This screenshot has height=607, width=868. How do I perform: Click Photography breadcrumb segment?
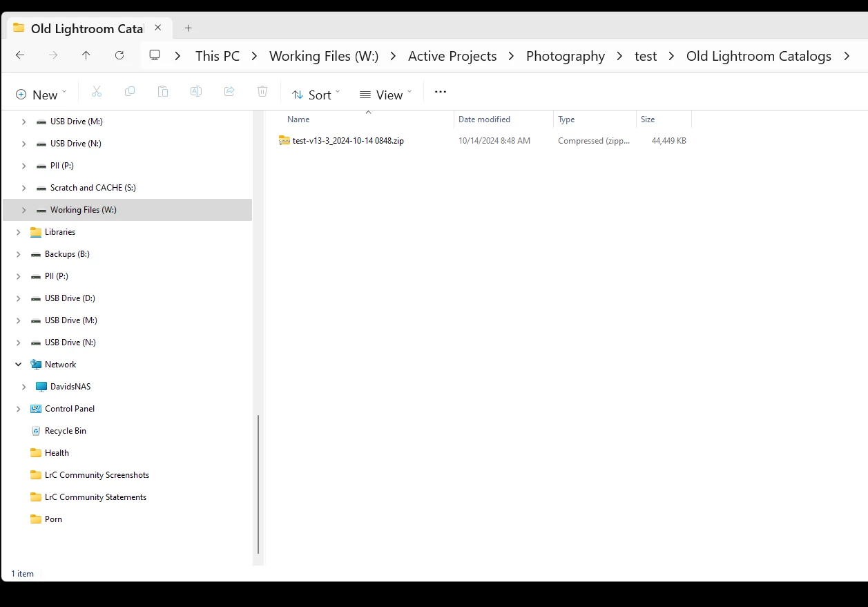point(566,56)
